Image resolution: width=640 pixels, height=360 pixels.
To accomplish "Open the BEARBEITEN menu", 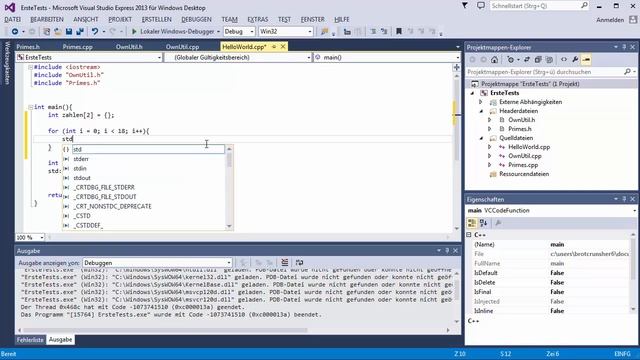I will pos(47,20).
